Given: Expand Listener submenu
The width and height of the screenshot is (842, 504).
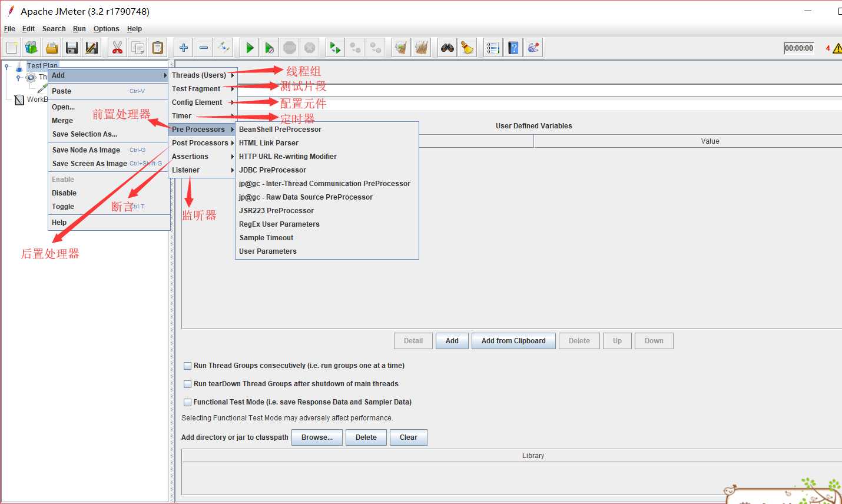Looking at the screenshot, I should pos(203,170).
